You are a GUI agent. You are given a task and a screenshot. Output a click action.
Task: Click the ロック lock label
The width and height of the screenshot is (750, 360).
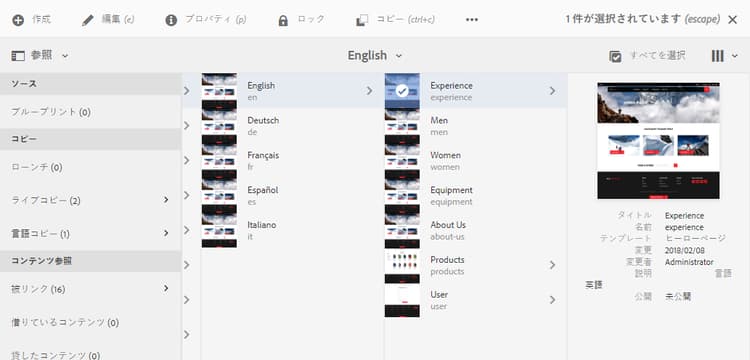pos(311,20)
